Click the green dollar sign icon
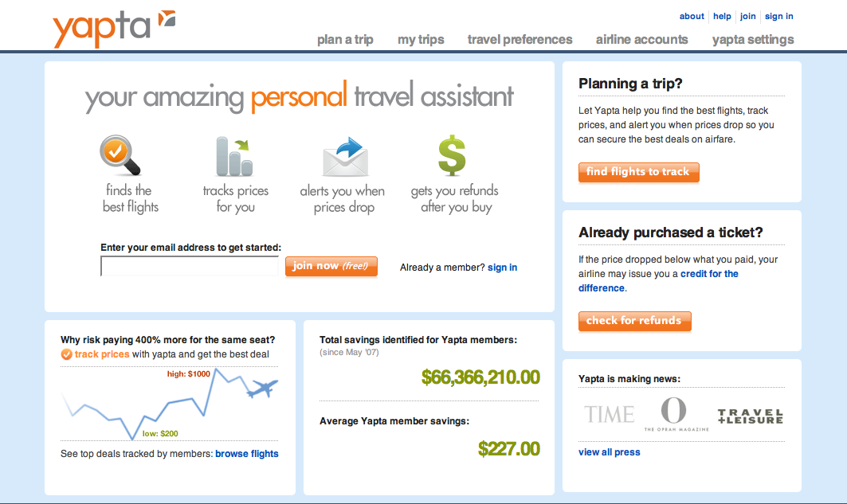847x504 pixels. [452, 155]
